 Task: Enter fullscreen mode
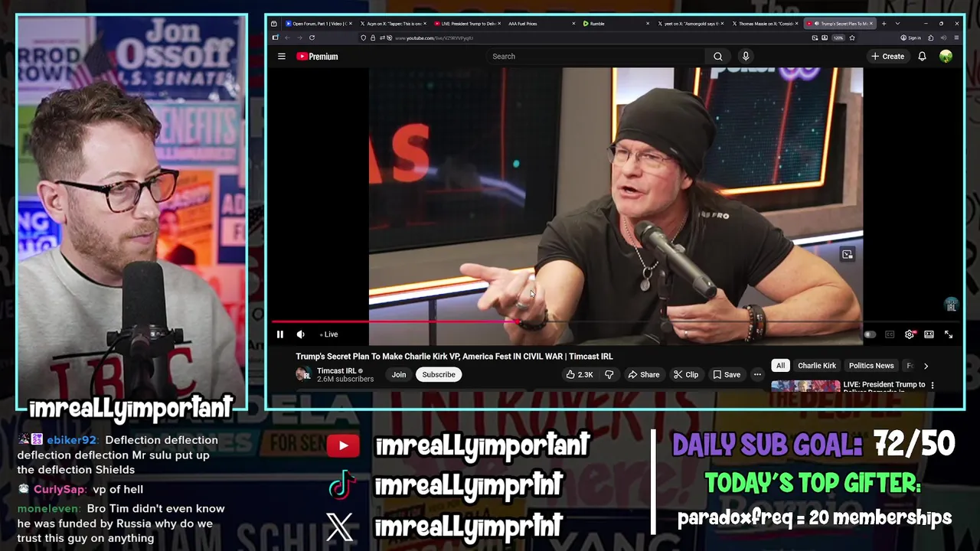(949, 334)
